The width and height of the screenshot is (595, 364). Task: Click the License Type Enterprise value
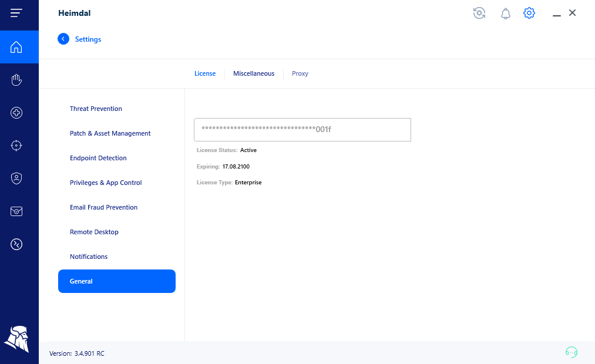(248, 183)
